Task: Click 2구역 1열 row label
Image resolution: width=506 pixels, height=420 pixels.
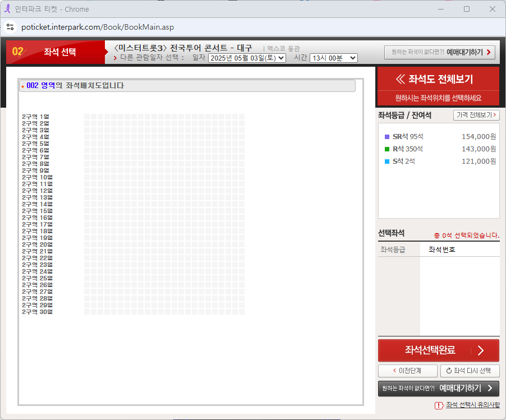Action: tap(35, 117)
